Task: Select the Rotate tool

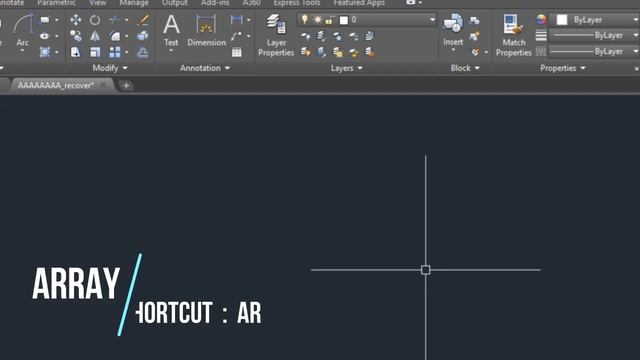Action: 95,20
